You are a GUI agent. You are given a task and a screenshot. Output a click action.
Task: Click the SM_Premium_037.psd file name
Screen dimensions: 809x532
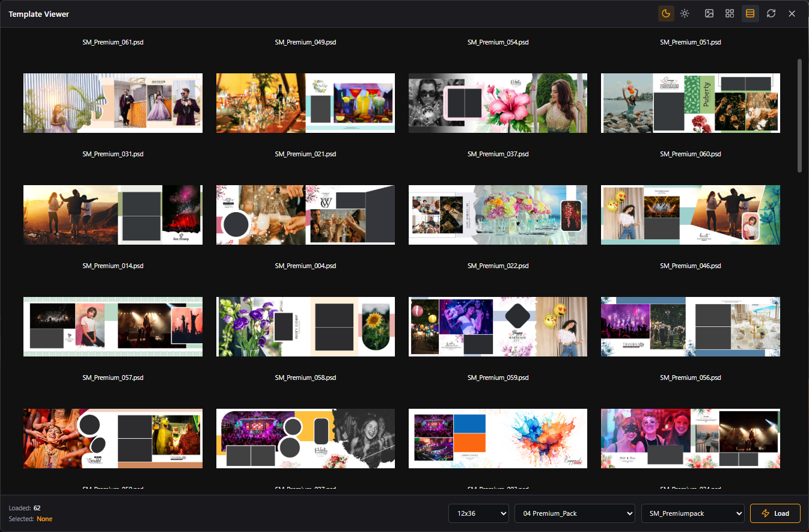tap(498, 154)
